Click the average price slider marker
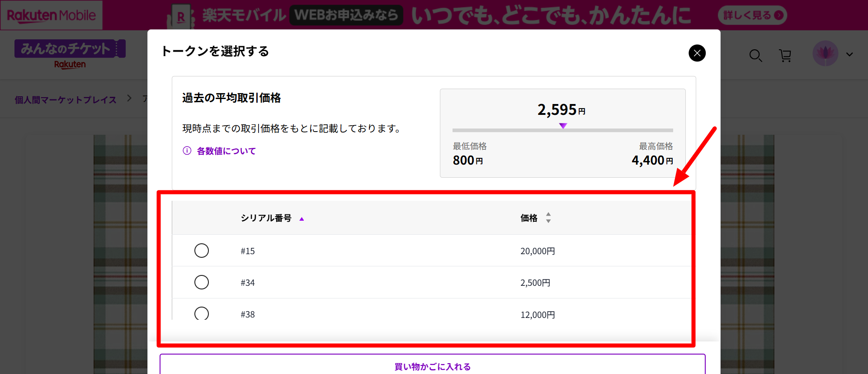The height and width of the screenshot is (374, 868). pos(563,126)
